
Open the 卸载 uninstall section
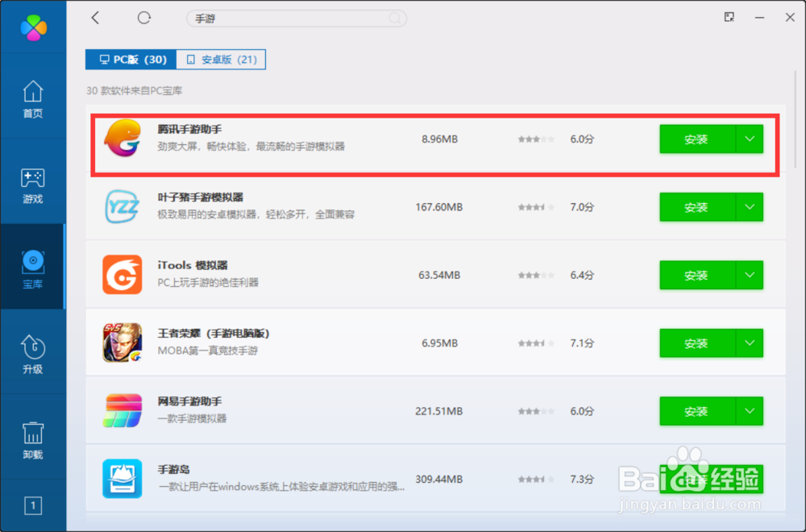33,440
